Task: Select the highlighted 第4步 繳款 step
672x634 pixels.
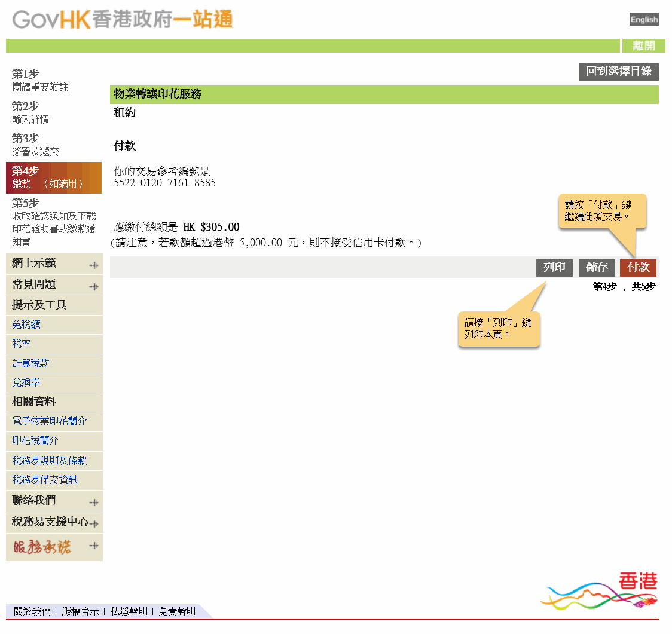Action: point(54,177)
